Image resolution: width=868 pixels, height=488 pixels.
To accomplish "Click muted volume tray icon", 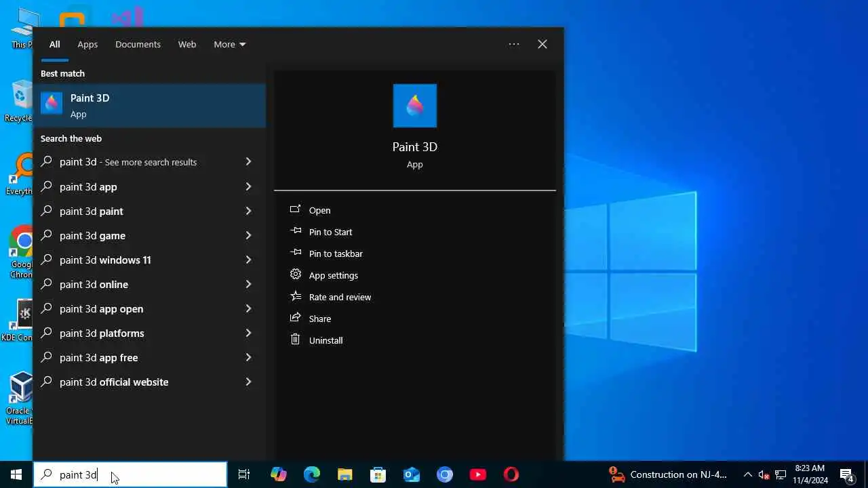I will click(764, 474).
